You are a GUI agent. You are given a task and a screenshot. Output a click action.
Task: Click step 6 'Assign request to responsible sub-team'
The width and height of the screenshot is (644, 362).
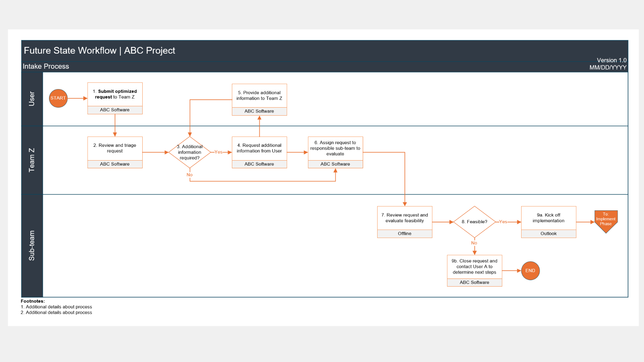tap(335, 148)
